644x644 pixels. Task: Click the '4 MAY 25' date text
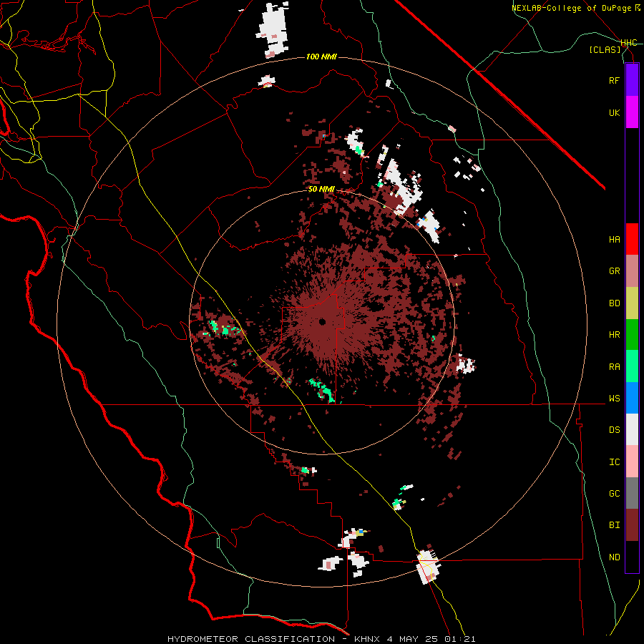tap(413, 639)
